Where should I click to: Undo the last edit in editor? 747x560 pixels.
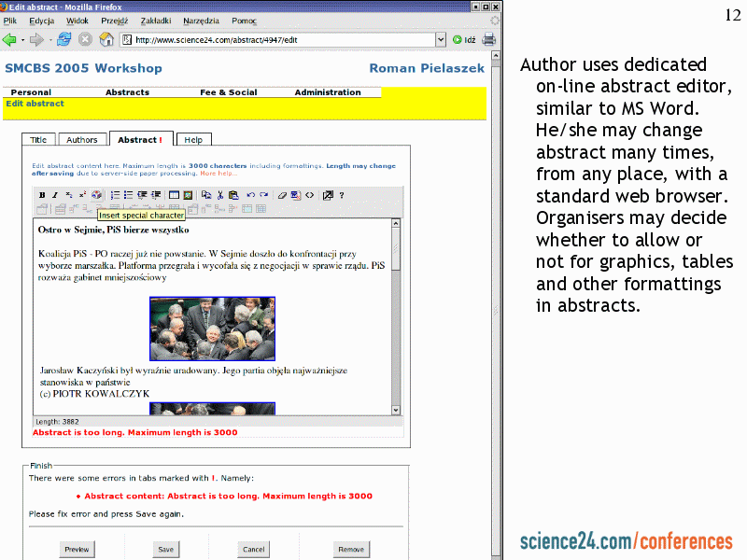pyautogui.click(x=250, y=195)
